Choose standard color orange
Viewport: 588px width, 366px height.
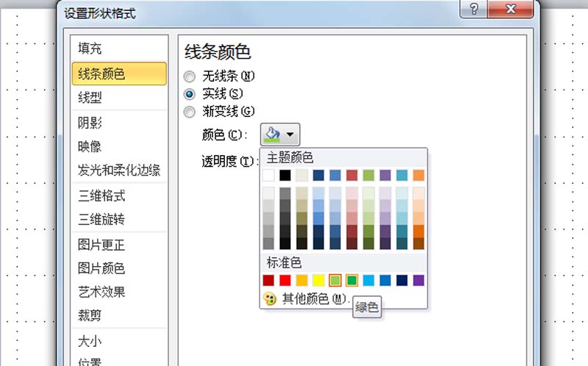click(302, 280)
